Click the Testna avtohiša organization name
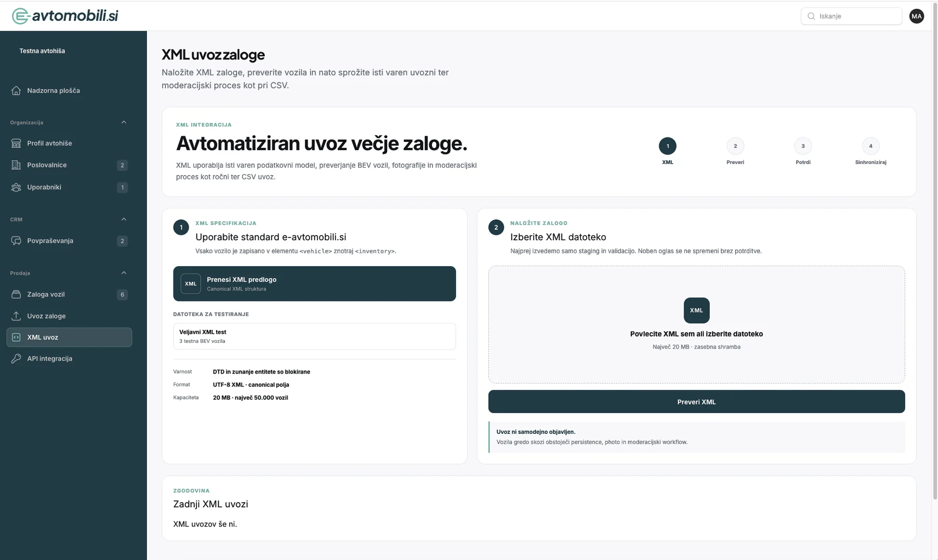This screenshot has height=560, width=938. coord(42,51)
